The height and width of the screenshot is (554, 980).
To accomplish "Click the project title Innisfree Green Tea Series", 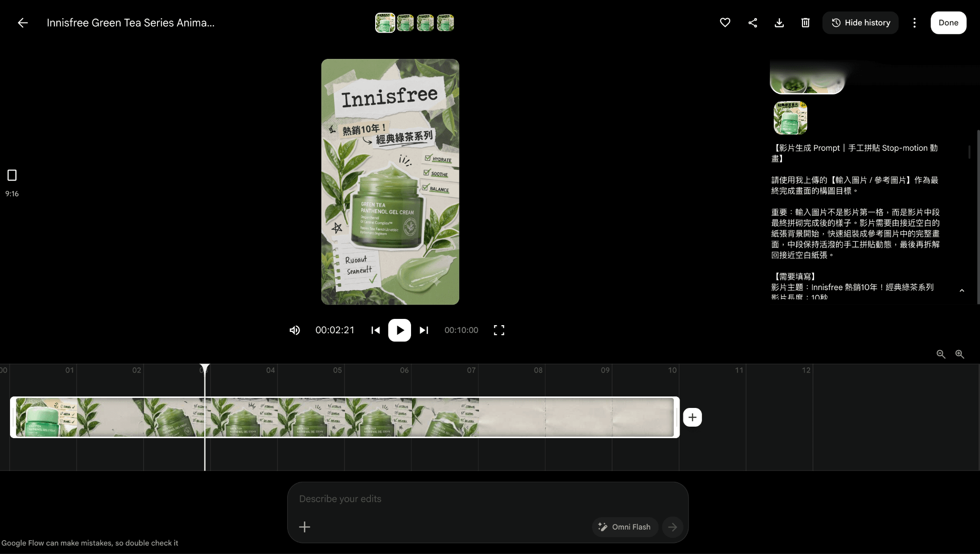I will (131, 23).
